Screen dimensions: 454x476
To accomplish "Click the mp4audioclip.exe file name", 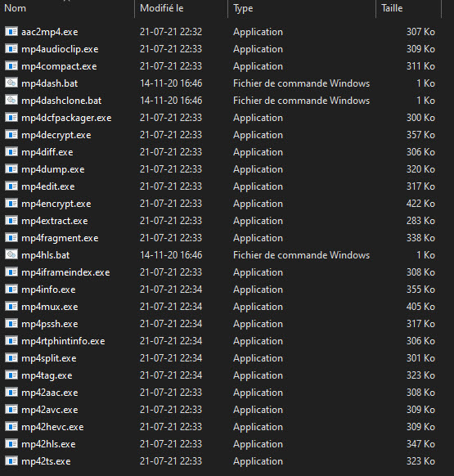I will (60, 49).
